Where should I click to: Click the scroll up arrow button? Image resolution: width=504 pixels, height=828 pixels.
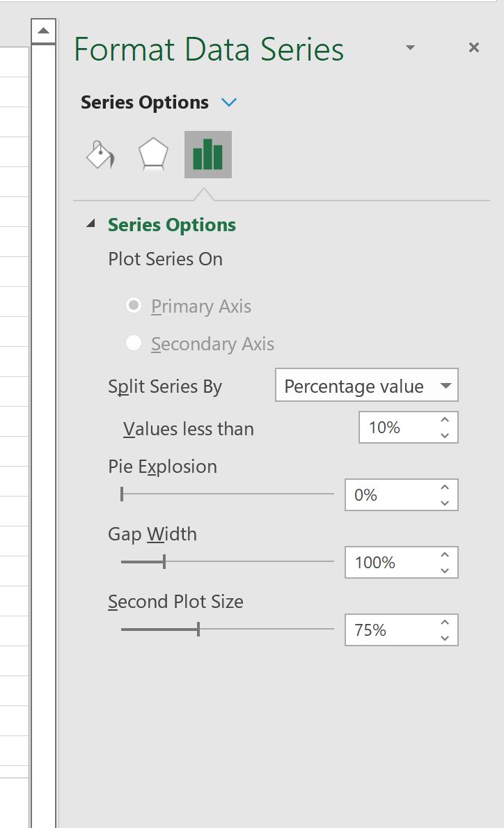point(43,31)
